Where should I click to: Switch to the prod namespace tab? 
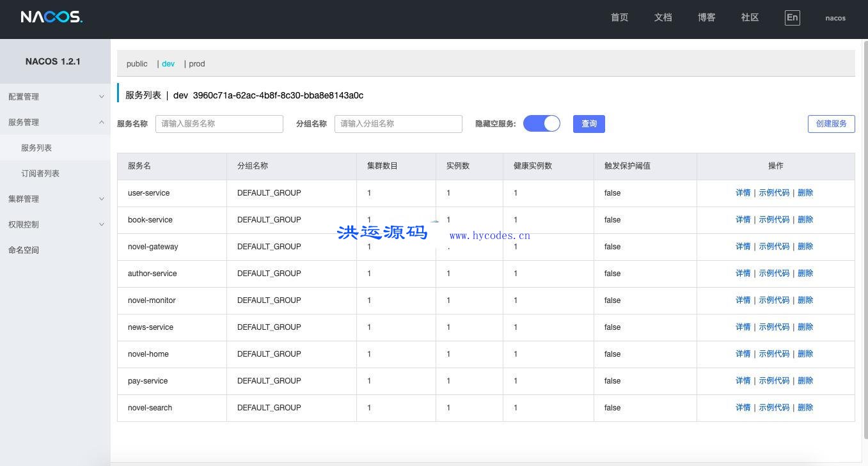[x=197, y=64]
